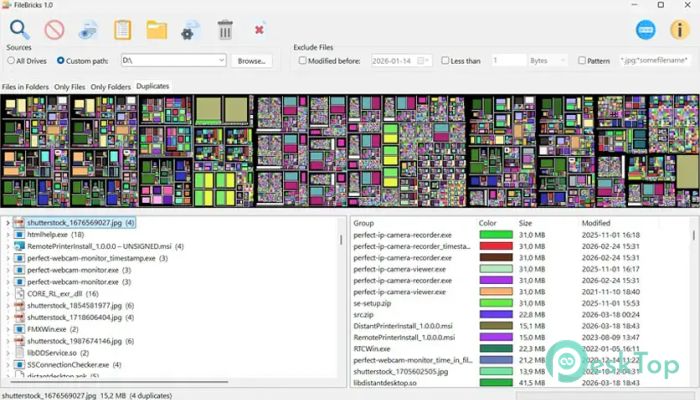The height and width of the screenshot is (400, 700).
Task: Switch to Only Files tab
Action: (70, 87)
